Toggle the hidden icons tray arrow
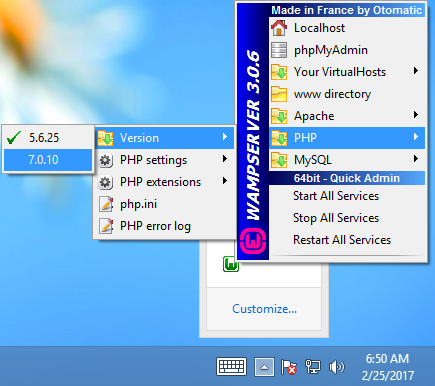435x386 pixels. pos(264,367)
